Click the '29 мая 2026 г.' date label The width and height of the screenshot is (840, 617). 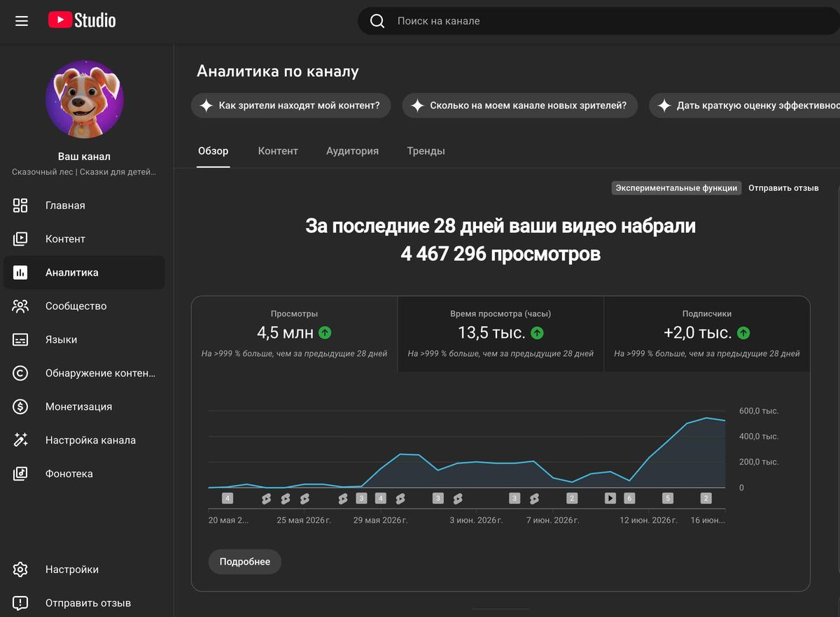click(x=380, y=520)
